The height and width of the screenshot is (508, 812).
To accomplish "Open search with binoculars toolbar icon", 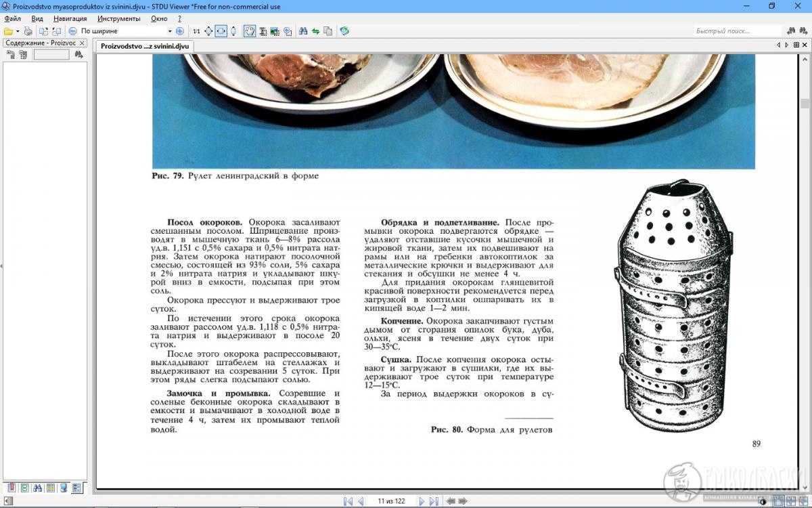I will pyautogui.click(x=303, y=31).
